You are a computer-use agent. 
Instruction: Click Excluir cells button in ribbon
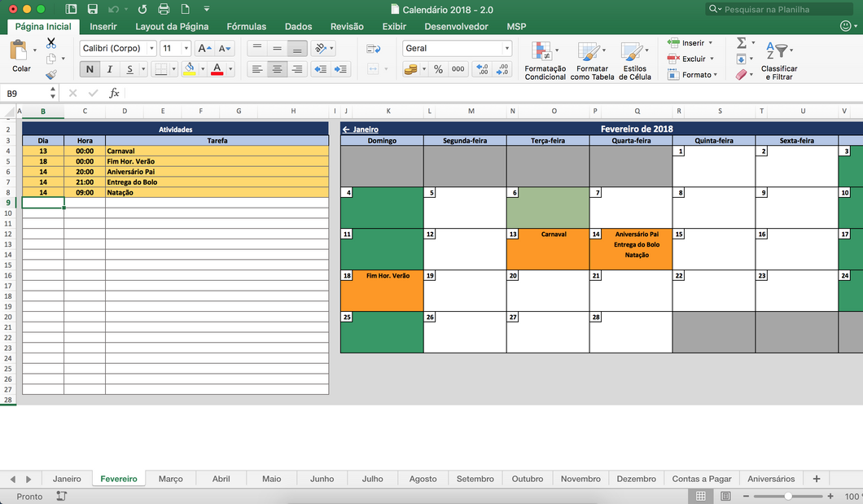(690, 59)
